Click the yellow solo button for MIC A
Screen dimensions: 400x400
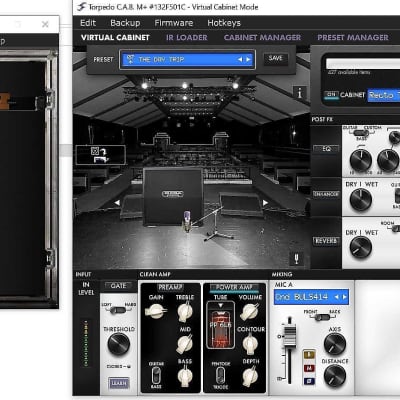309,355
